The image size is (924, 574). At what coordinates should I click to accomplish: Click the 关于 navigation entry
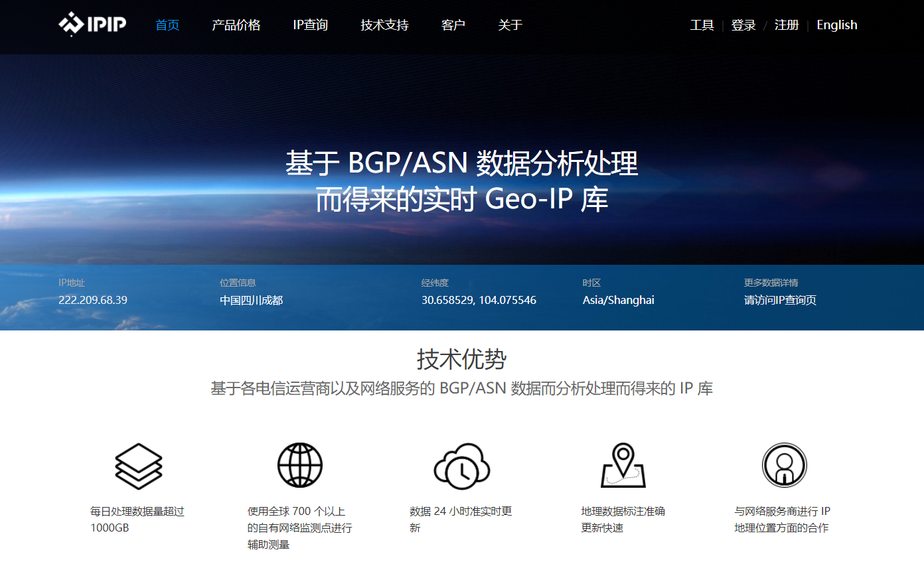point(510,25)
